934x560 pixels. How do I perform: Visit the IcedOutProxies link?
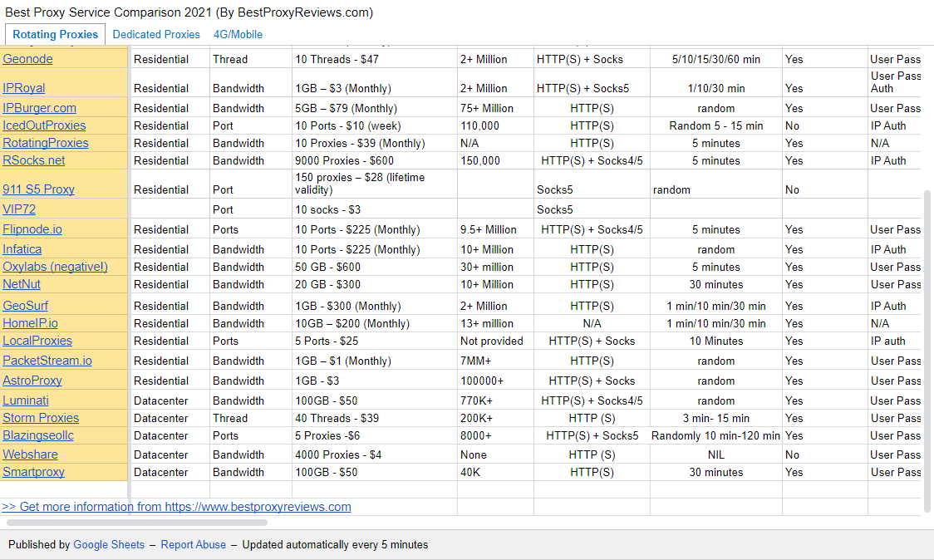[44, 125]
